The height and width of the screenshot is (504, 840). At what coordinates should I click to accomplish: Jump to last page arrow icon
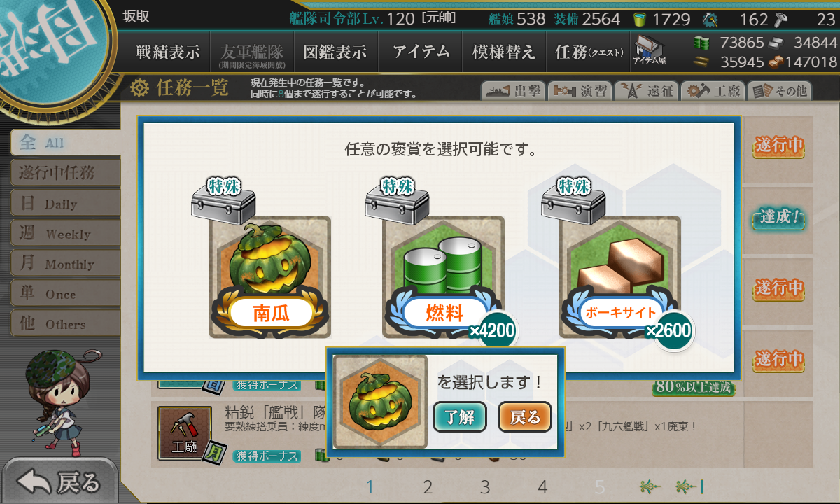click(x=690, y=486)
